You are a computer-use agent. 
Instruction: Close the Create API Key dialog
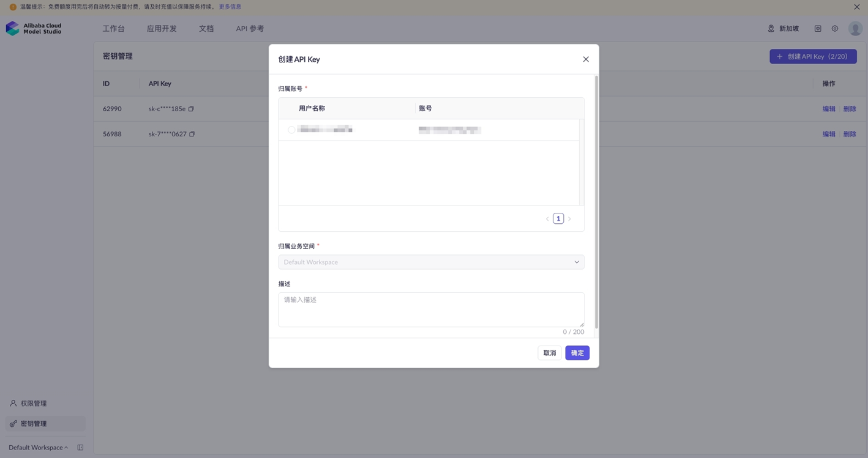point(585,59)
